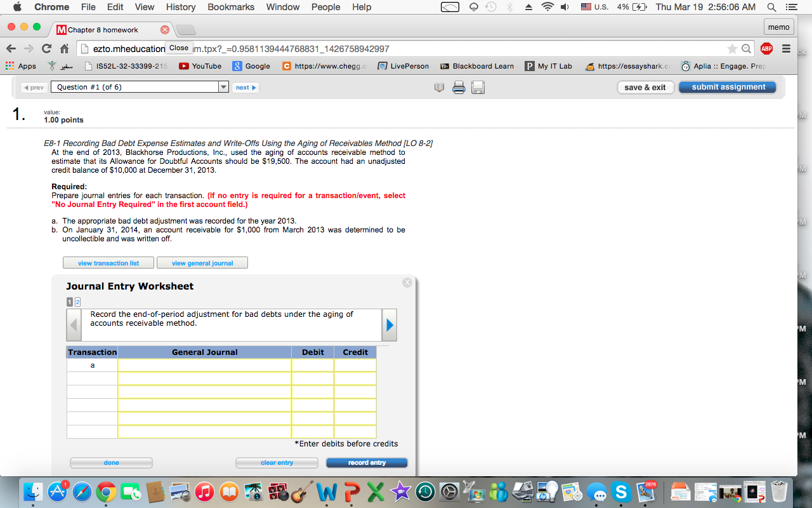Viewport: 812px width, 508px height.
Task: Open the LivePerson bookmark
Action: point(403,66)
